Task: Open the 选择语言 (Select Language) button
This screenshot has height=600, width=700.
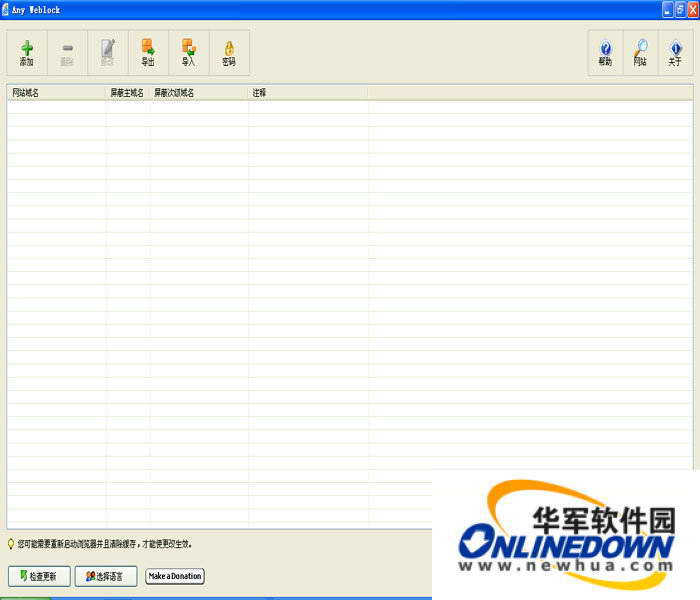Action: tap(105, 576)
